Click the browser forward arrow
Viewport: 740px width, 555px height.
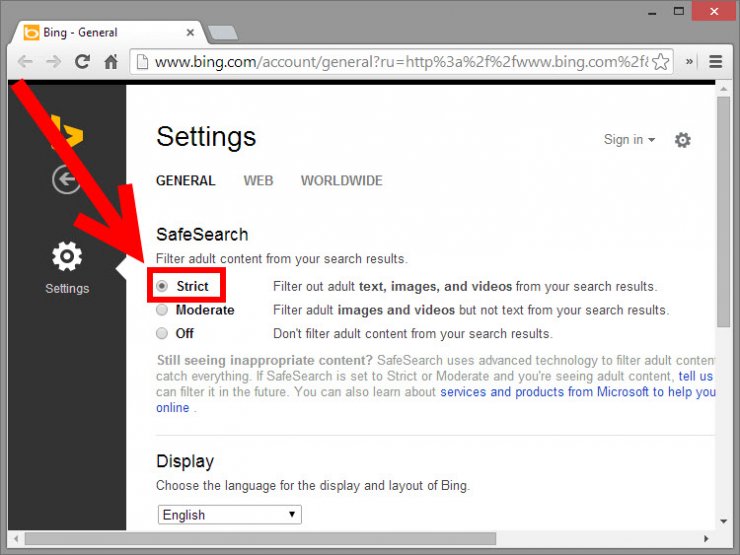tap(54, 61)
